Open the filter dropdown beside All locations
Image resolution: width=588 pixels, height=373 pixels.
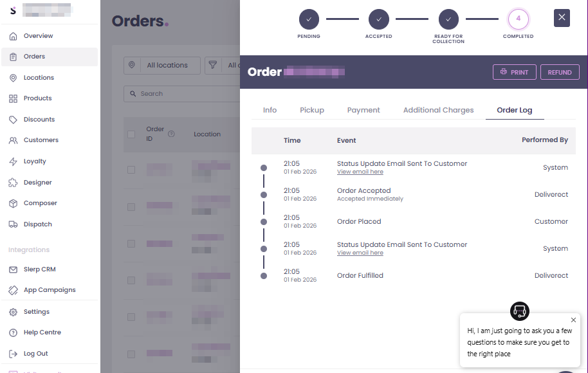(222, 65)
